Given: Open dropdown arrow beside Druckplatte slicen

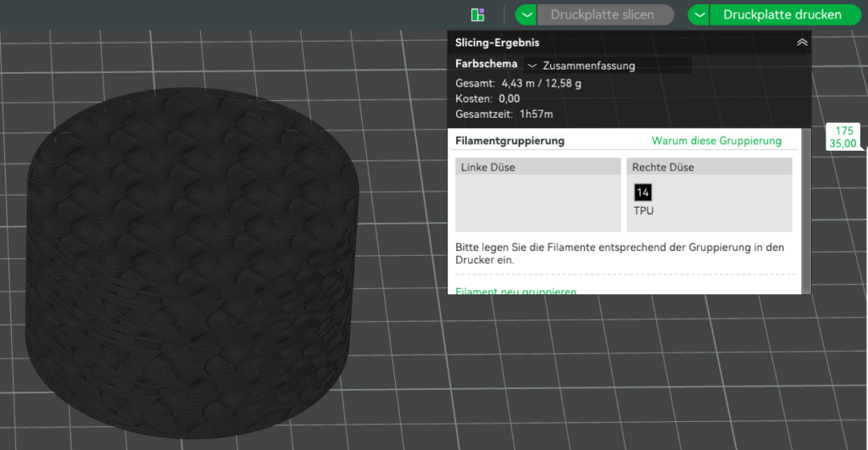Looking at the screenshot, I should point(526,14).
